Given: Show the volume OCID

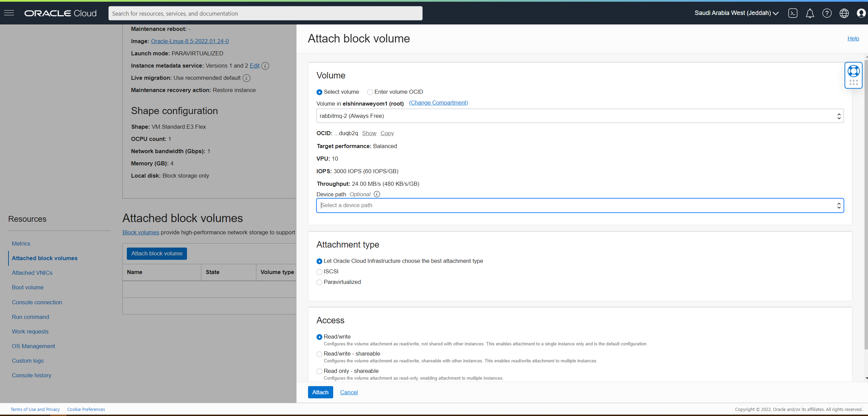Looking at the screenshot, I should coord(369,133).
